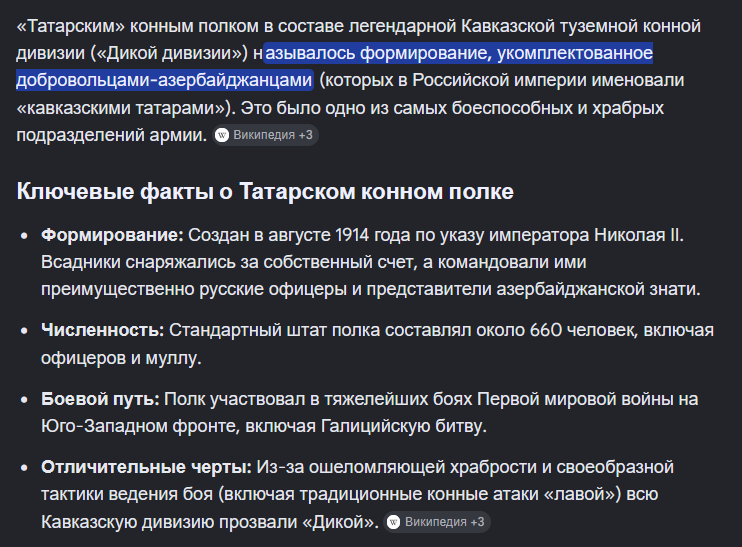Click the bullet marker before 'Боевой путь'
The image size is (742, 547).
click(x=25, y=400)
